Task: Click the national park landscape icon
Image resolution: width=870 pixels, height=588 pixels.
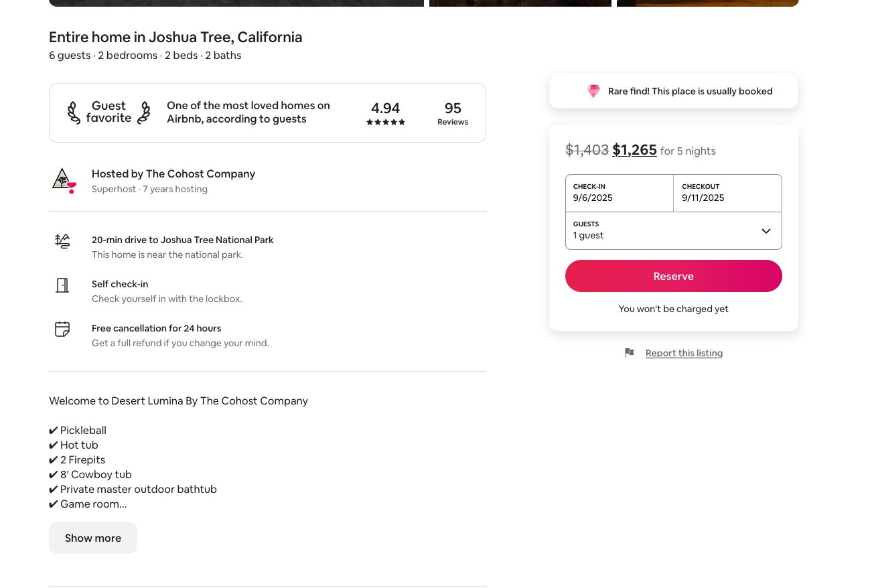Action: click(x=62, y=242)
